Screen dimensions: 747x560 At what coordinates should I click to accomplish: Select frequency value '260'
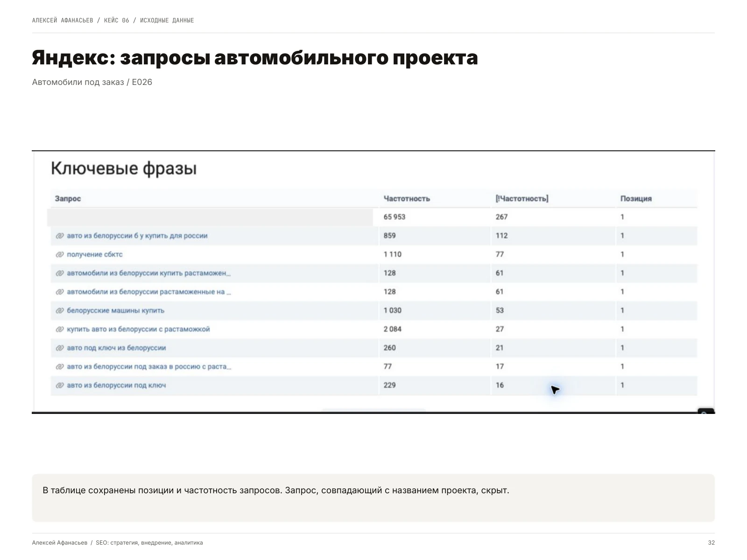390,348
